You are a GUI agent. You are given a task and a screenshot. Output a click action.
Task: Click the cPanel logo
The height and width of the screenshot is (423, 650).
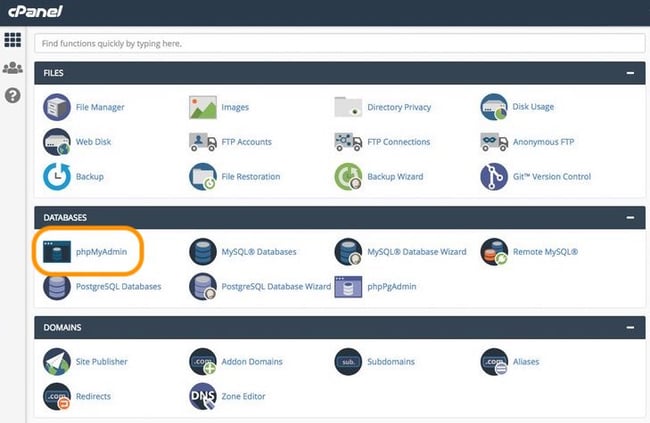pos(35,11)
